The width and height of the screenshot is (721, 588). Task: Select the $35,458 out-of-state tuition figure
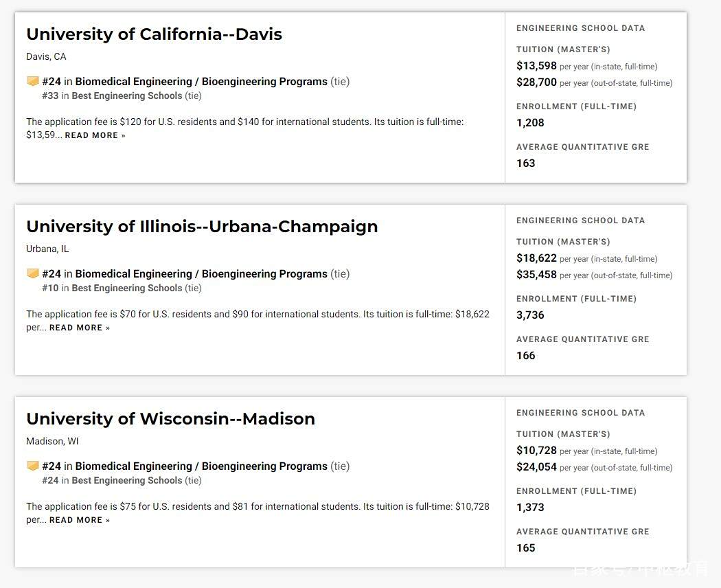[x=536, y=275]
